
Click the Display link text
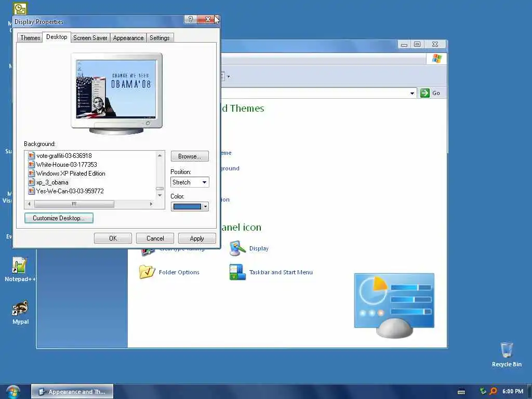click(x=259, y=248)
